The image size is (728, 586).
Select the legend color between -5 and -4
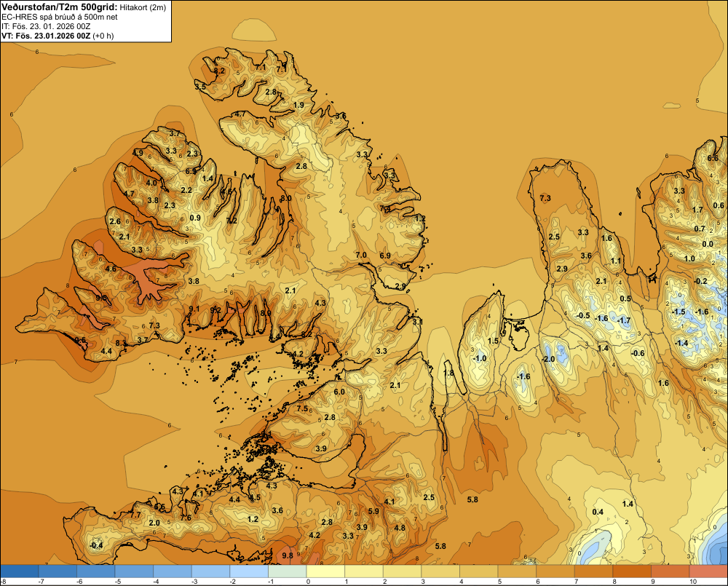[x=134, y=571]
